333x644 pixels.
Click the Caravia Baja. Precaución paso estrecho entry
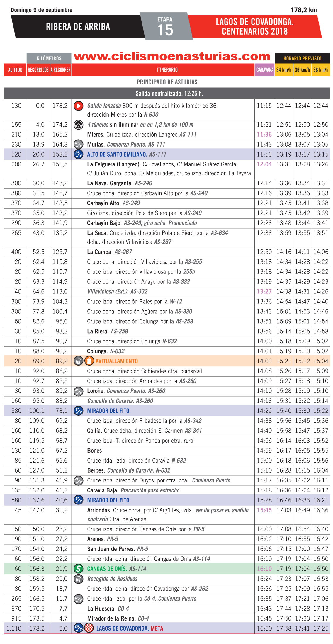click(133, 490)
